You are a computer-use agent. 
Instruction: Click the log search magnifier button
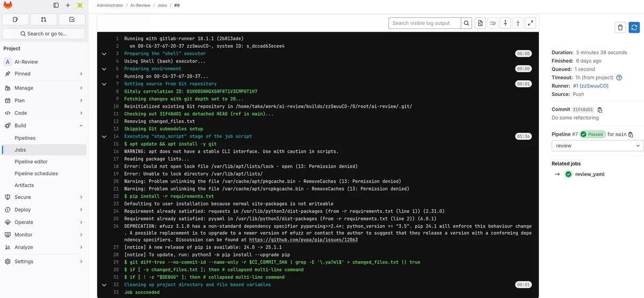point(467,23)
